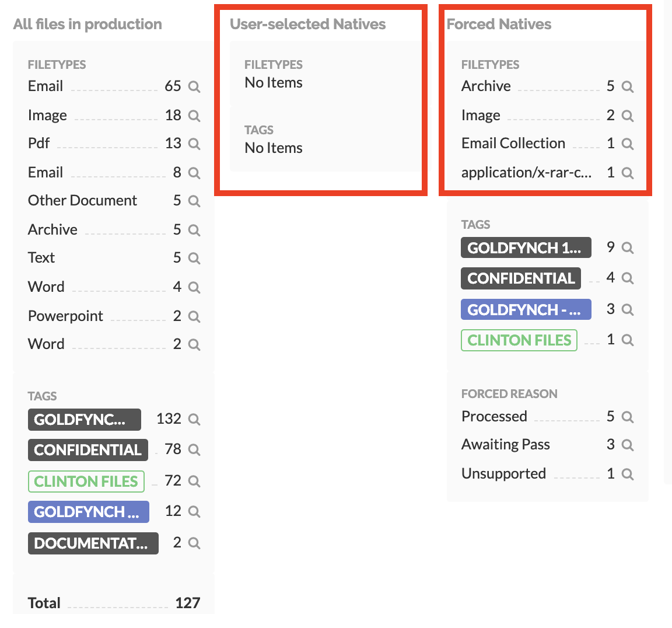Screen dimensions: 672x628
Task: Search the Powerpoint filetype in production
Action: (194, 316)
